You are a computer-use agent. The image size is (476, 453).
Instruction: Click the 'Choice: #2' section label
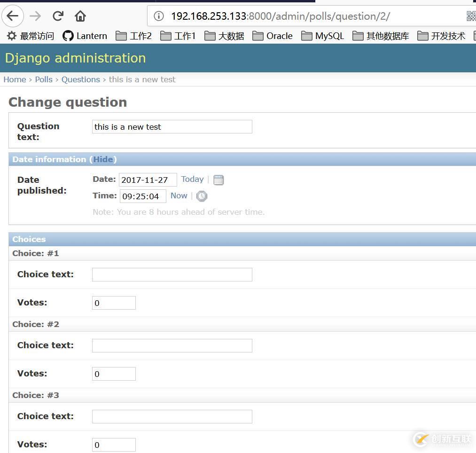[x=36, y=324]
